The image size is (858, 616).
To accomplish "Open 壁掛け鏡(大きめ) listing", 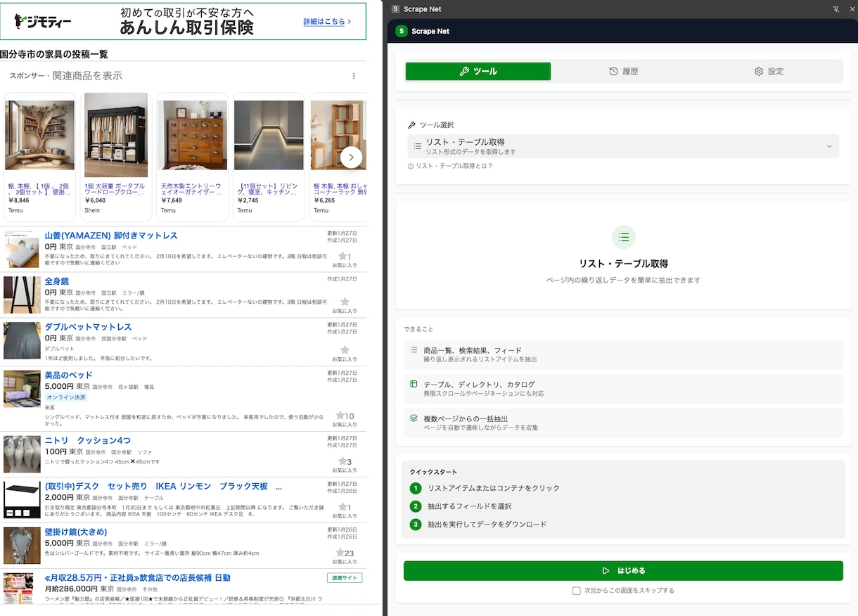I will click(76, 532).
